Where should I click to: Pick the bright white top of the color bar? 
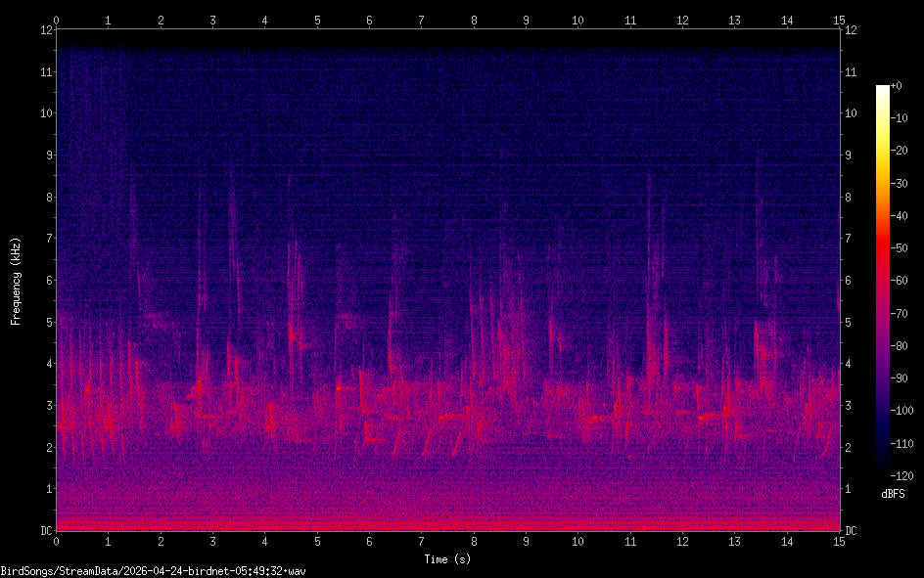point(883,90)
